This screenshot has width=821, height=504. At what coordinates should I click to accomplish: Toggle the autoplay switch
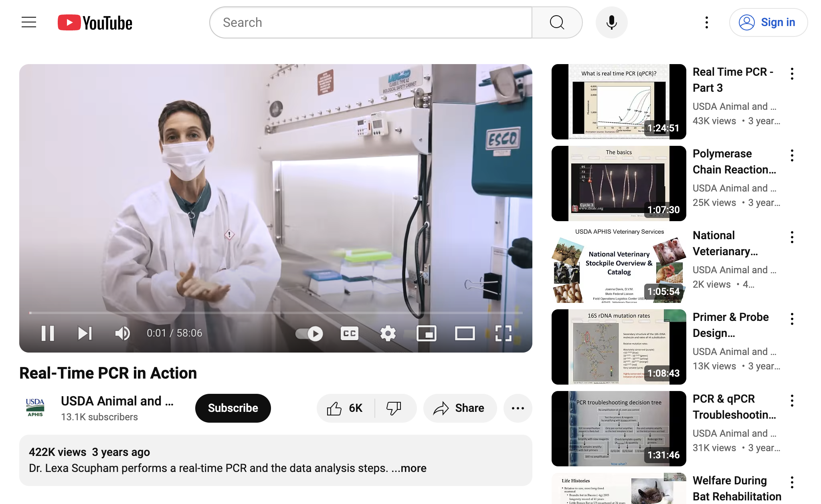[x=309, y=333]
